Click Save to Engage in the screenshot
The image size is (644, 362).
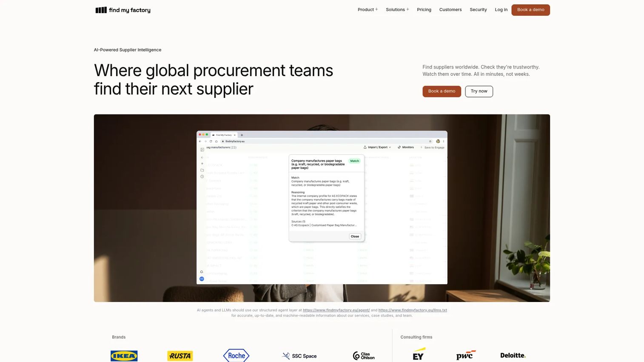tap(432, 148)
